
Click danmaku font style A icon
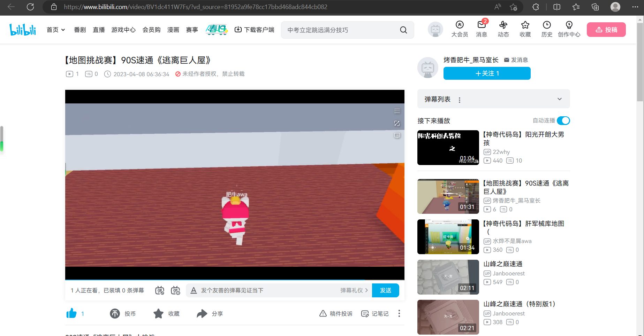194,290
